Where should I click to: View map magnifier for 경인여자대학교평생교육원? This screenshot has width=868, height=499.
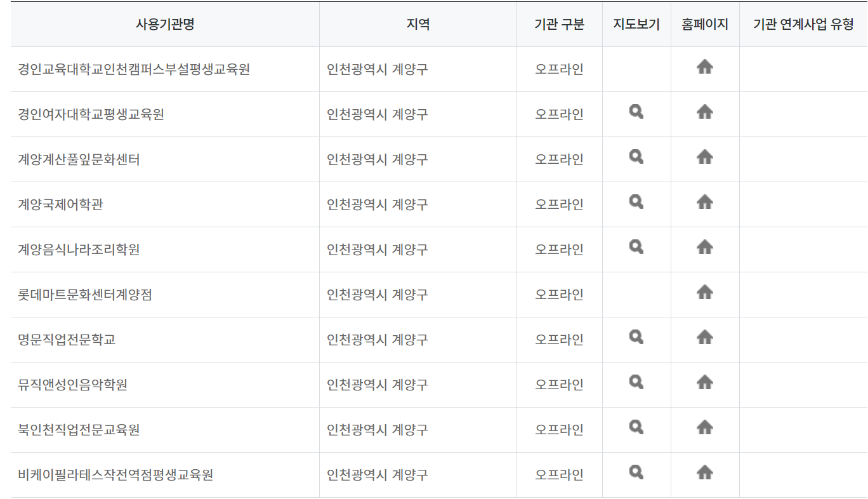[636, 112]
